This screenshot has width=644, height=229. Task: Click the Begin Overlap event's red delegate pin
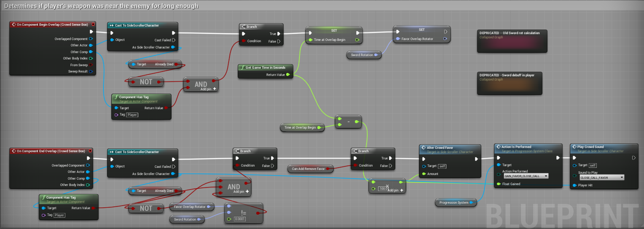pos(93,24)
